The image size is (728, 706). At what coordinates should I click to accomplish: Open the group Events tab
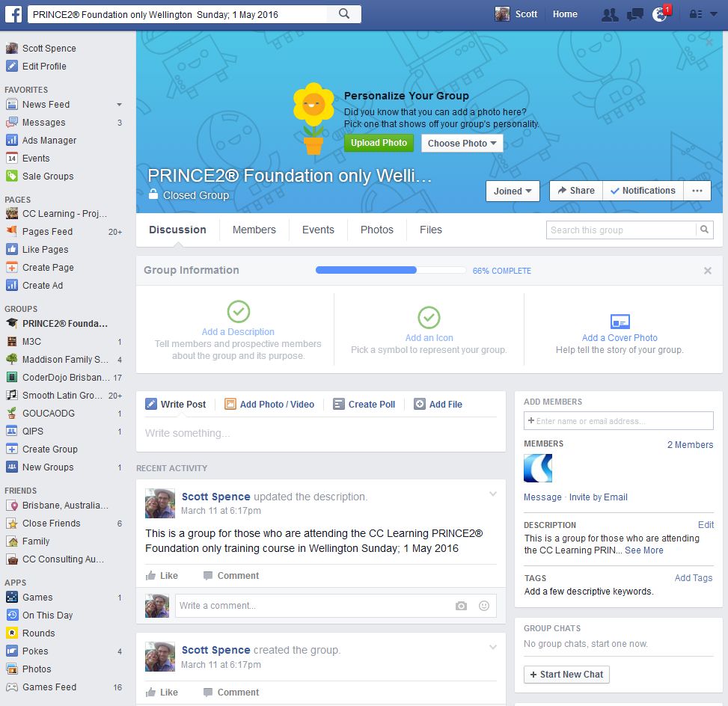[x=318, y=230]
